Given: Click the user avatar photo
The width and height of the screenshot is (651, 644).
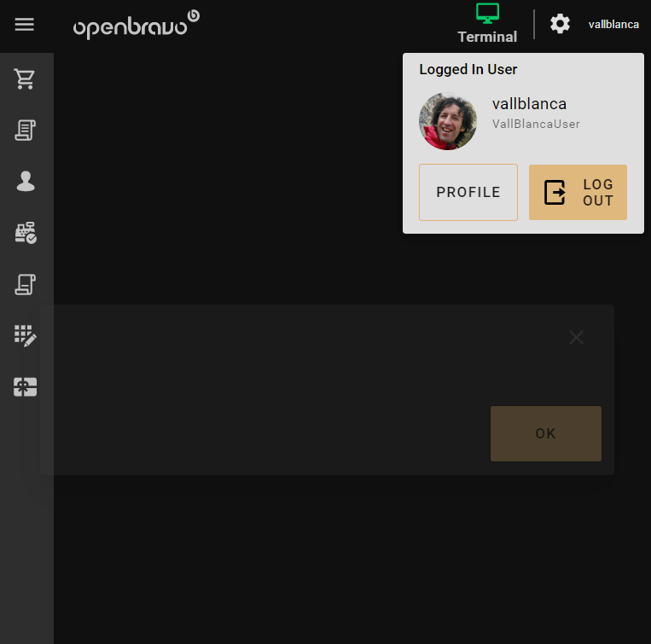Looking at the screenshot, I should [448, 121].
